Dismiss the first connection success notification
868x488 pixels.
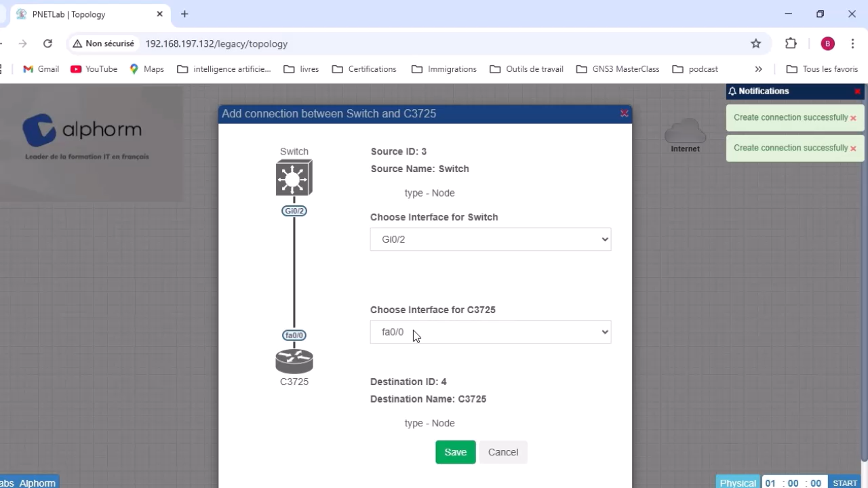coord(853,118)
